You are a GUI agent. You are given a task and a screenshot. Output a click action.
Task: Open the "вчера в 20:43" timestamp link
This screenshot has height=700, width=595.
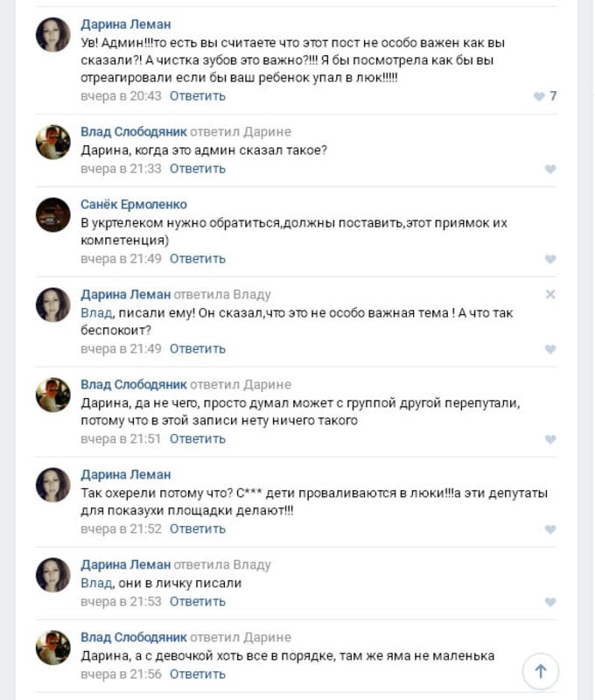(122, 96)
